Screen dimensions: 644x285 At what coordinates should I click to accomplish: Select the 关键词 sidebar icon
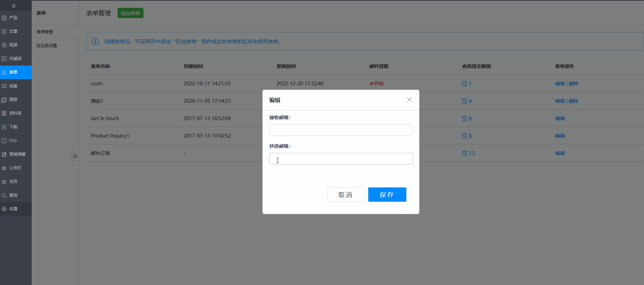coord(4,59)
